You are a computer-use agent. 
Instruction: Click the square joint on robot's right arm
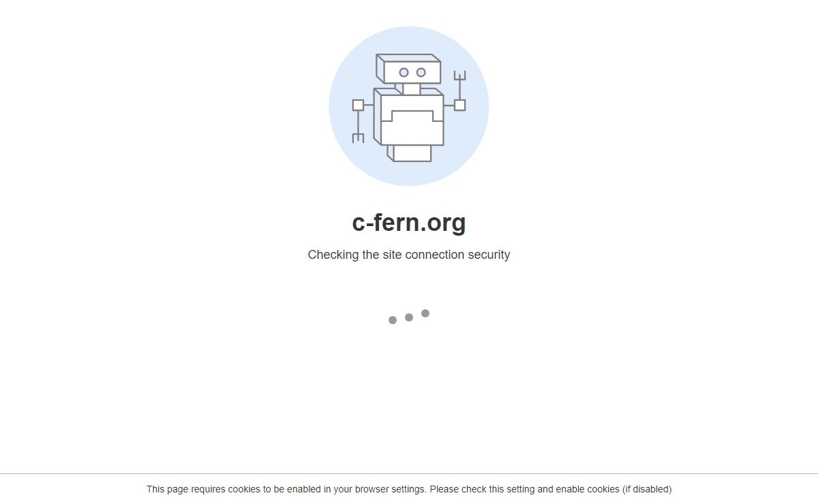point(459,105)
